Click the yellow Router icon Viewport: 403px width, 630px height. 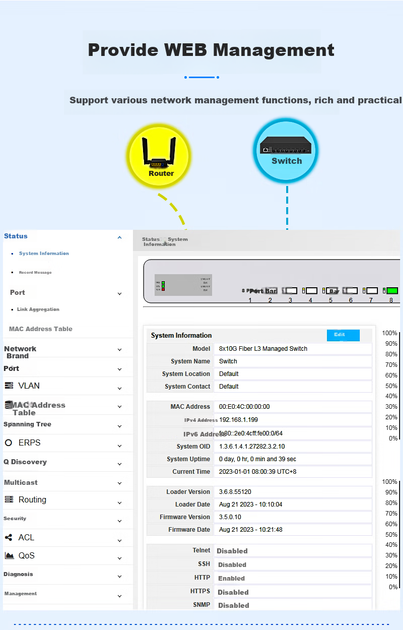click(x=159, y=156)
